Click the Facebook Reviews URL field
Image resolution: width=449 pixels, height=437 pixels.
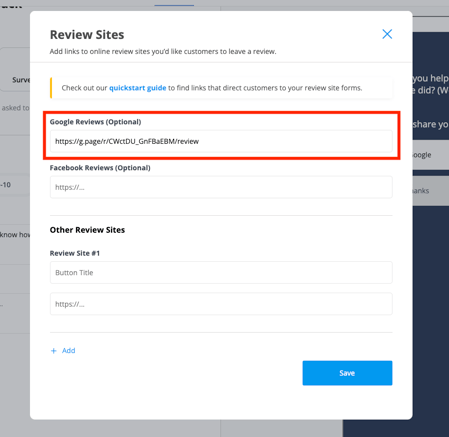pyautogui.click(x=221, y=187)
